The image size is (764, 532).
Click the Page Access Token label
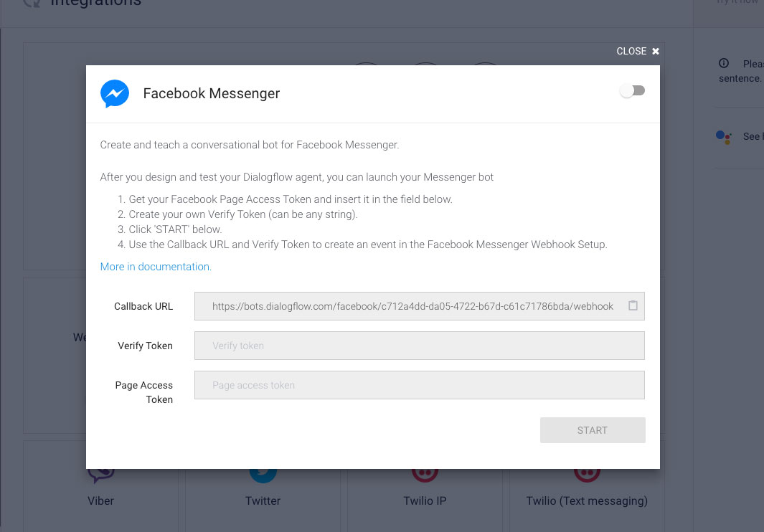pos(144,392)
